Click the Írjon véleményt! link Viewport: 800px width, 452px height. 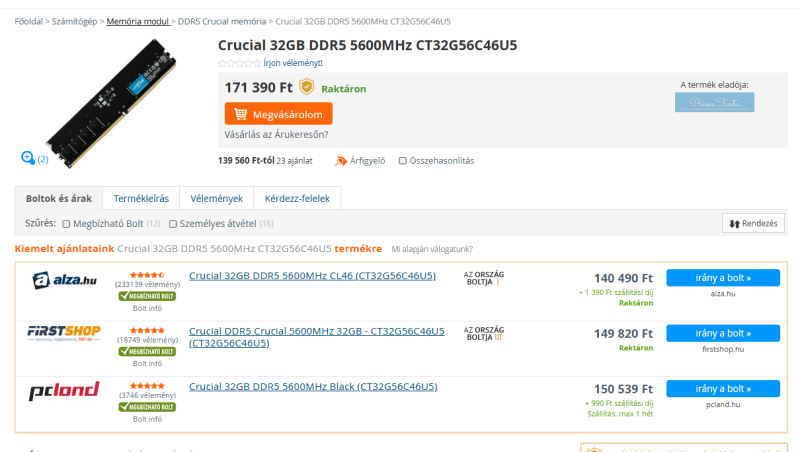293,63
